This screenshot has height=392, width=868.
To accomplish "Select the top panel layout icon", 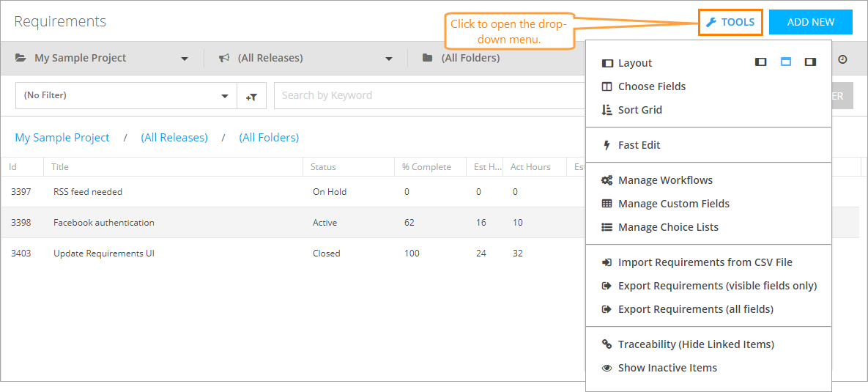I will pyautogui.click(x=786, y=62).
